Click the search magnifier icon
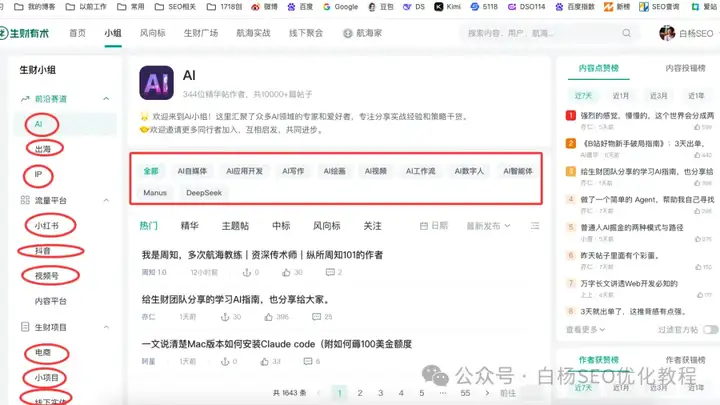This screenshot has height=405, width=720. pos(626,33)
